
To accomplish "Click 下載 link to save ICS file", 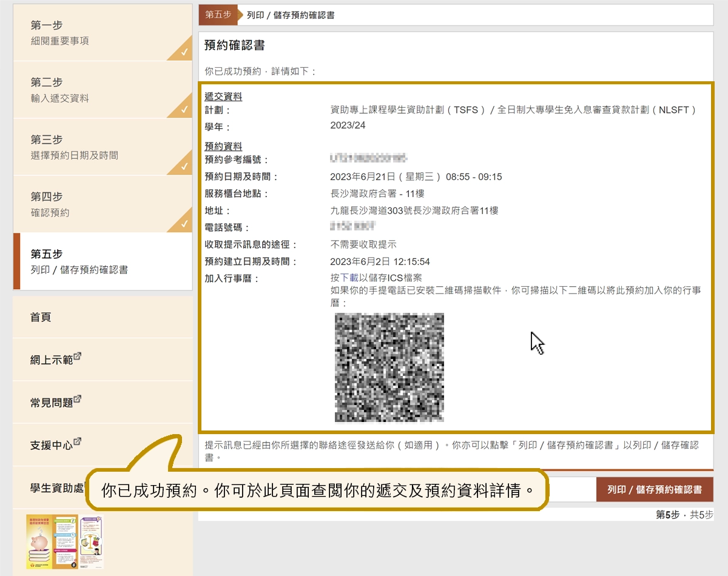I will point(349,278).
